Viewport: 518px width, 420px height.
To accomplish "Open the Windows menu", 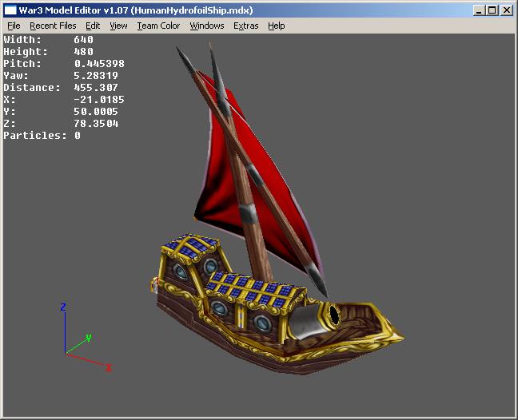I will tap(207, 26).
